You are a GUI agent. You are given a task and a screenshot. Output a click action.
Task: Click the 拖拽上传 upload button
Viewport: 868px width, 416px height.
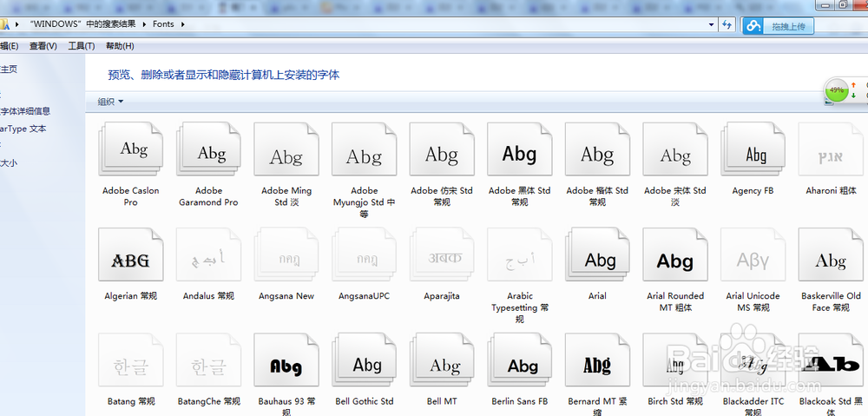pos(789,26)
